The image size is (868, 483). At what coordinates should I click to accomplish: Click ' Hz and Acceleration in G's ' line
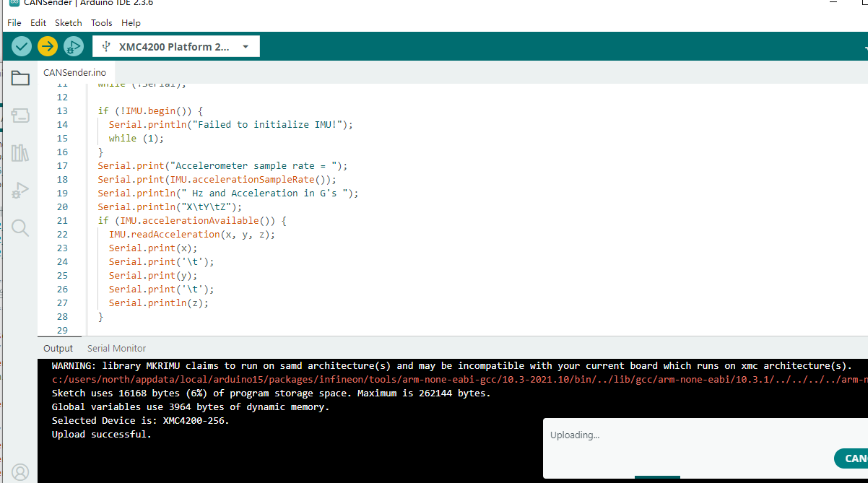(x=228, y=193)
